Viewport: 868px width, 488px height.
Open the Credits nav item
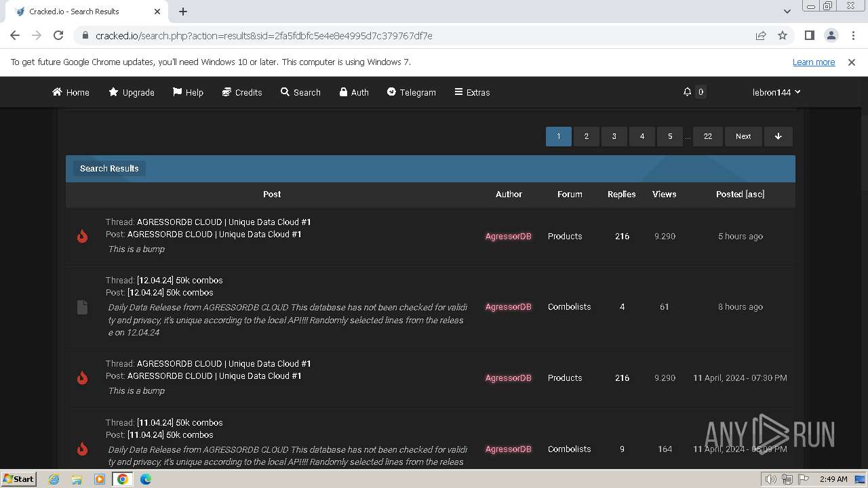click(x=242, y=92)
